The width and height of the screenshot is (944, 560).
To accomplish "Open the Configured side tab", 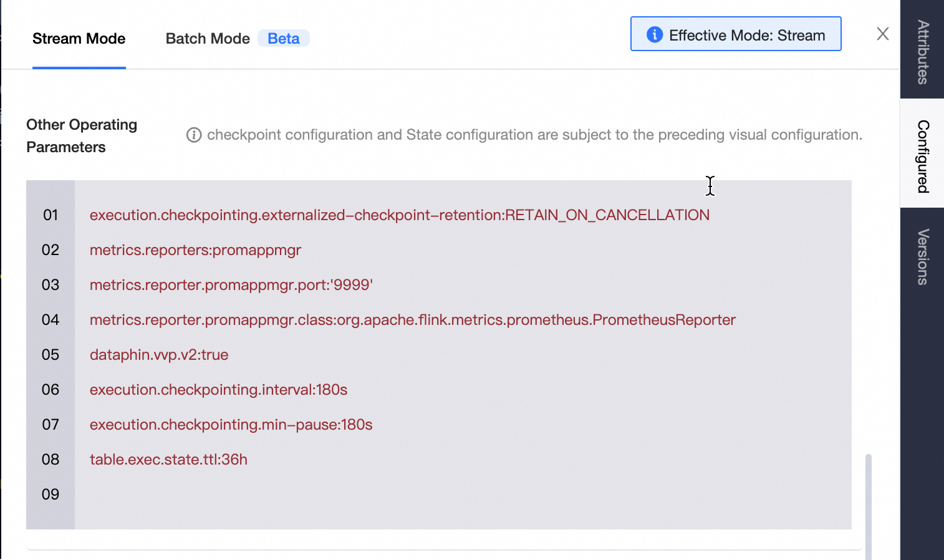I will [922, 156].
